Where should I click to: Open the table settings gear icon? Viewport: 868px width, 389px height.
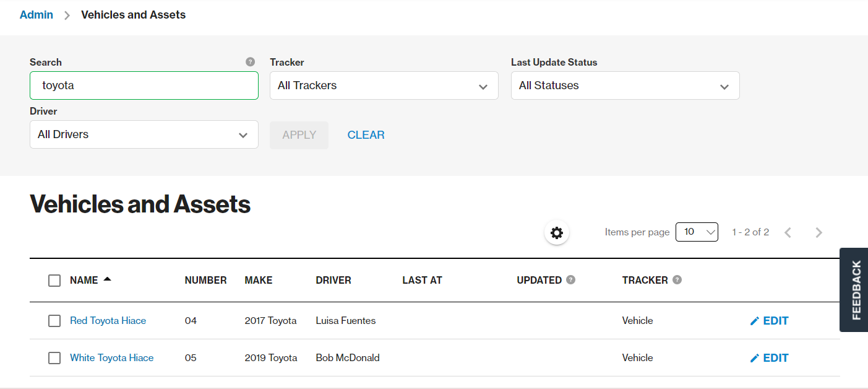click(x=557, y=233)
